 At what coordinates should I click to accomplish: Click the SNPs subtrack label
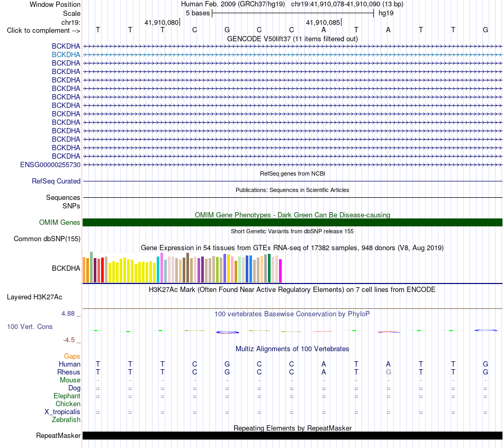coord(71,206)
